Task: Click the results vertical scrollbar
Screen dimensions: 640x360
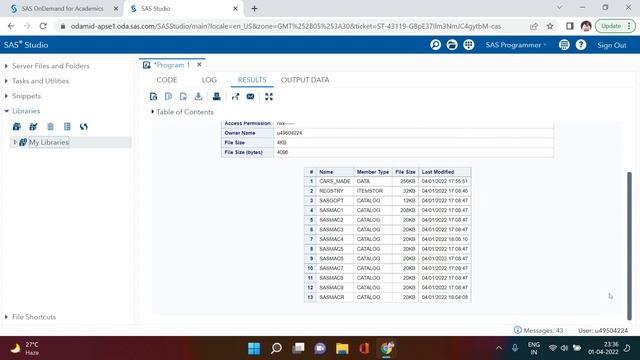Action: click(x=629, y=246)
